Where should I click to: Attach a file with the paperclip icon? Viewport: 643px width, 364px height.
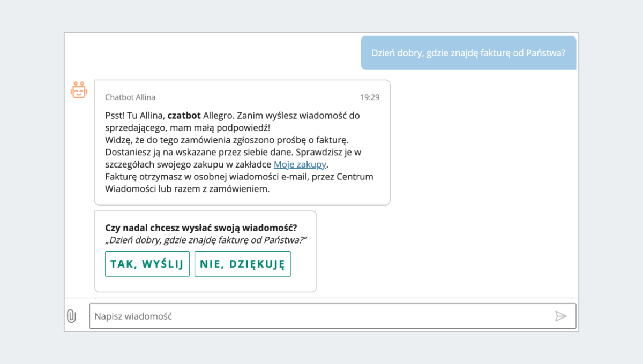click(71, 316)
